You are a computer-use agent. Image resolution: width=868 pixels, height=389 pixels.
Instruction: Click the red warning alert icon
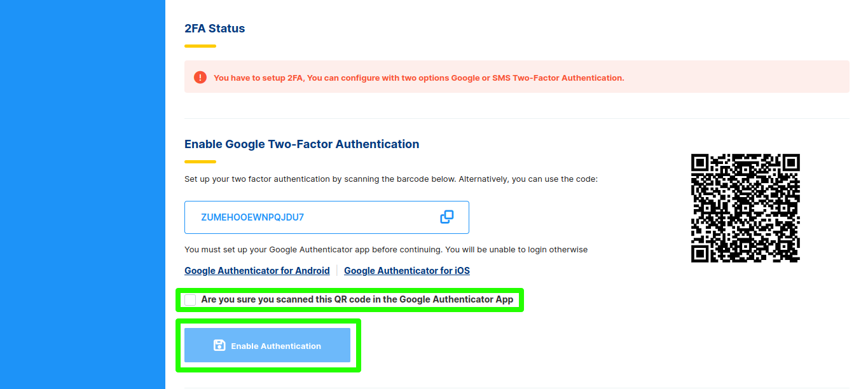pyautogui.click(x=200, y=78)
